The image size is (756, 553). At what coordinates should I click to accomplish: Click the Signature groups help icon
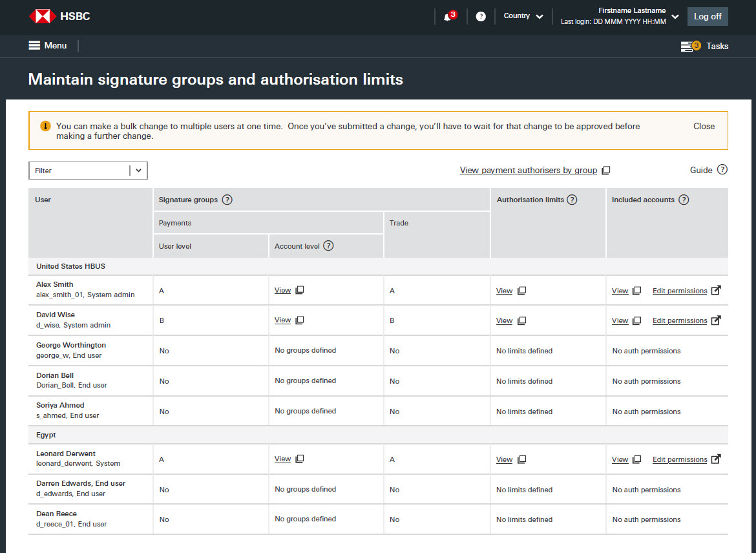[227, 200]
